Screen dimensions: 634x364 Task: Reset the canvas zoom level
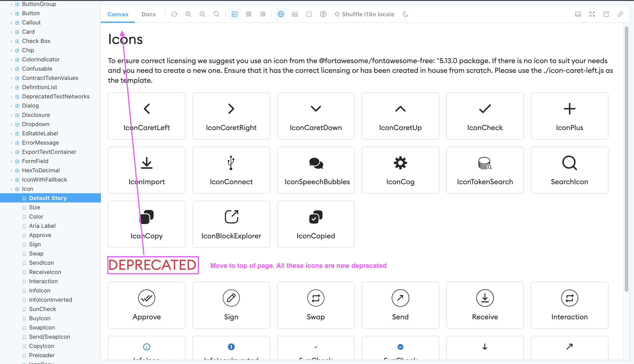point(216,14)
